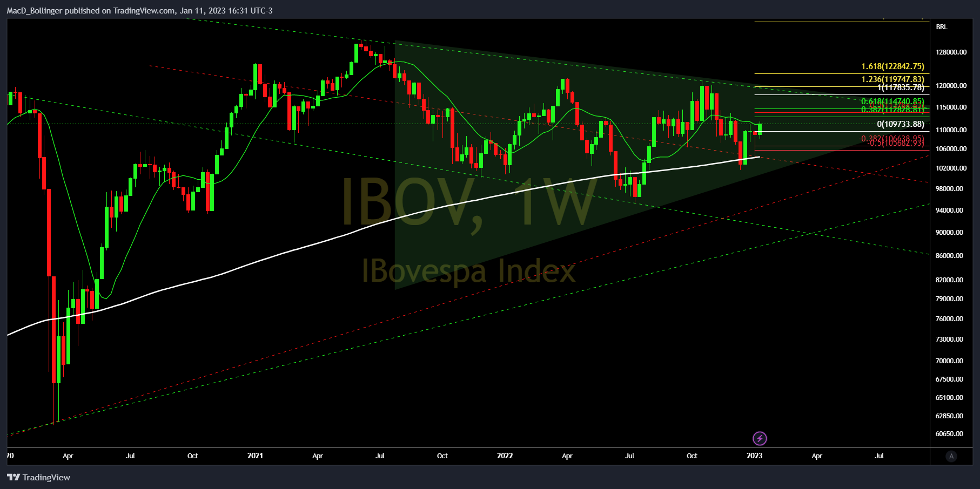Open the TradingView logo link

[38, 477]
